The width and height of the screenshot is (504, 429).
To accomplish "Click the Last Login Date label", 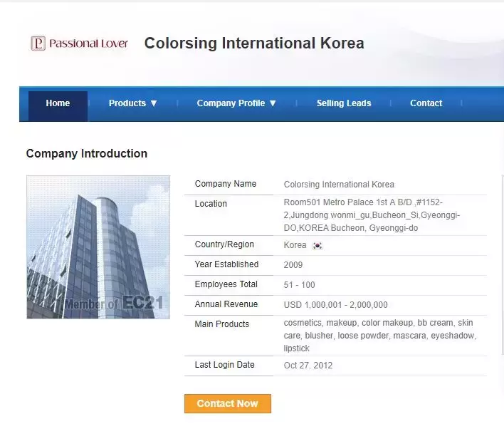I will (224, 365).
